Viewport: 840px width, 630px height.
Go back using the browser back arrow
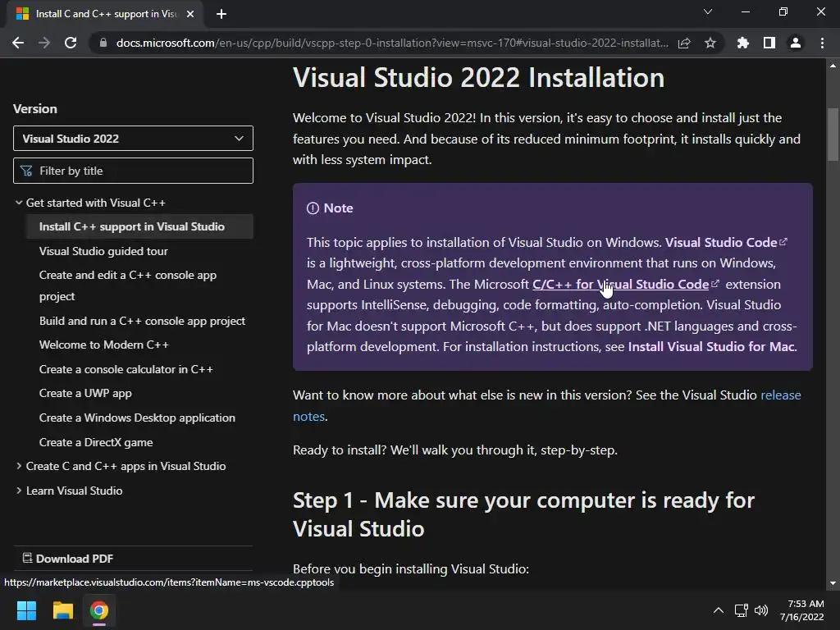tap(18, 43)
